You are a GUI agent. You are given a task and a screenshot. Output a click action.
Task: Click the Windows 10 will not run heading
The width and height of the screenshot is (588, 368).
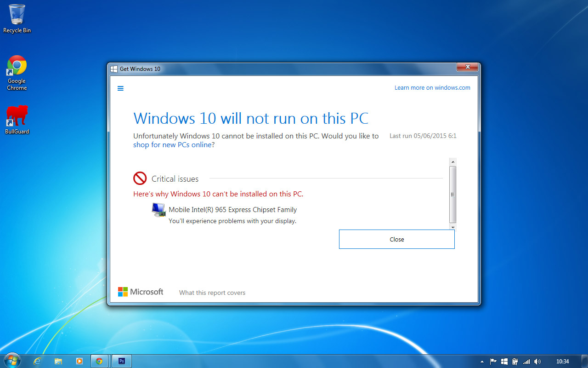(251, 119)
